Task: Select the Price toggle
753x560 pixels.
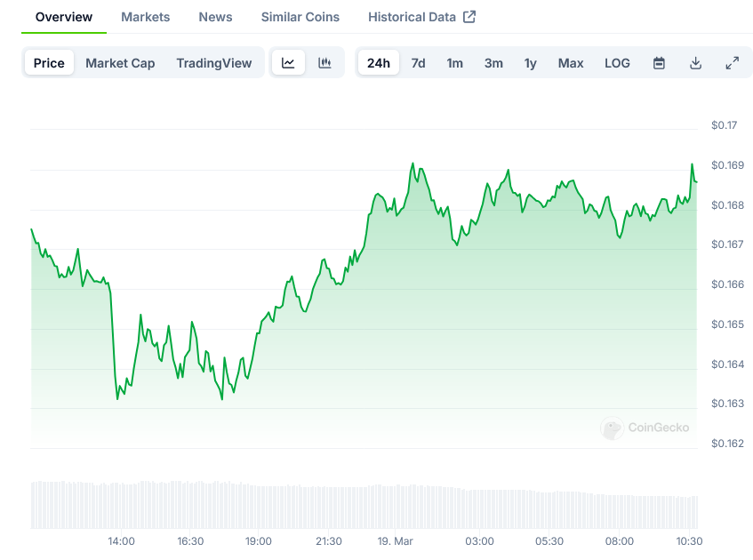Action: point(49,63)
